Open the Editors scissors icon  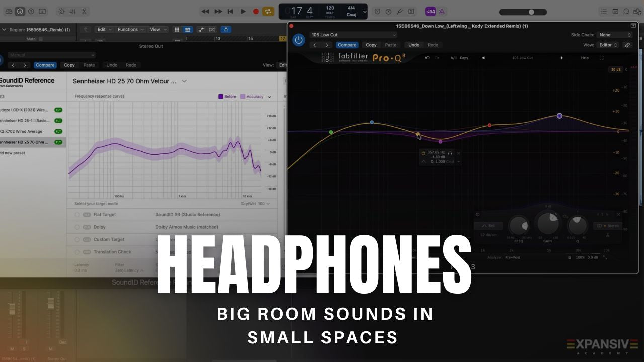click(84, 11)
